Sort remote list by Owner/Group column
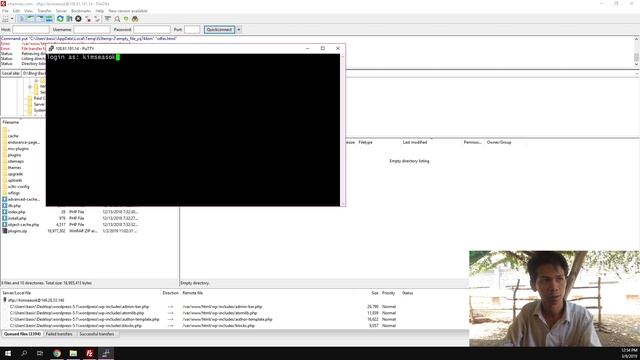Image resolution: width=640 pixels, height=360 pixels. [x=499, y=142]
